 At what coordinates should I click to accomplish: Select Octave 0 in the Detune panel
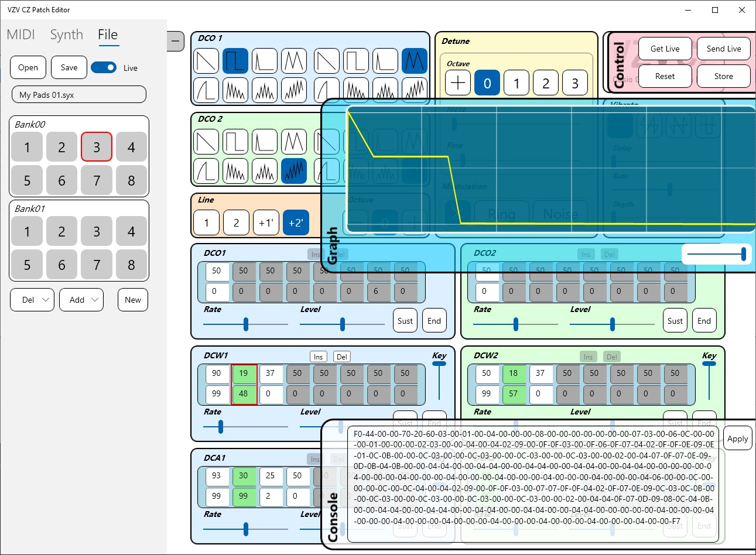pos(487,83)
